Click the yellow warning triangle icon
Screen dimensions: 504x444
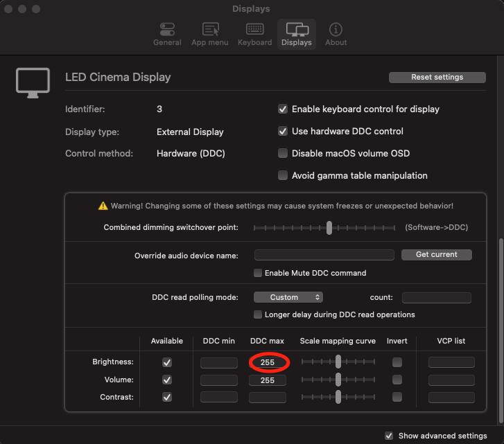103,206
